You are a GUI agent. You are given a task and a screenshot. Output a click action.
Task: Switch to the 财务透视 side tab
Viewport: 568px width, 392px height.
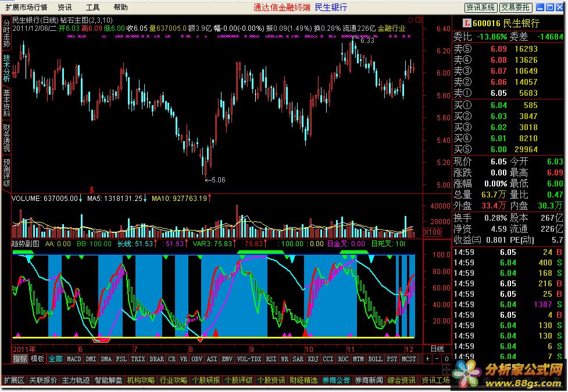[6, 138]
